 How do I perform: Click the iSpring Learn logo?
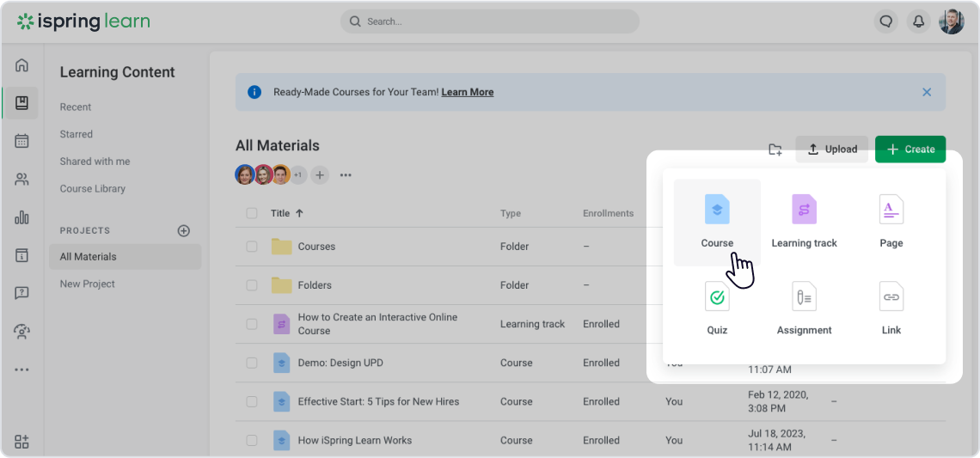83,21
